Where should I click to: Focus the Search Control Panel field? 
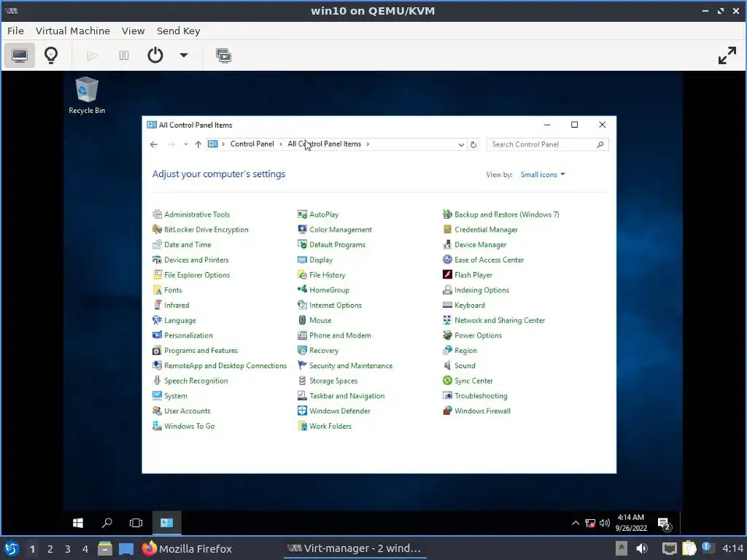pyautogui.click(x=547, y=144)
